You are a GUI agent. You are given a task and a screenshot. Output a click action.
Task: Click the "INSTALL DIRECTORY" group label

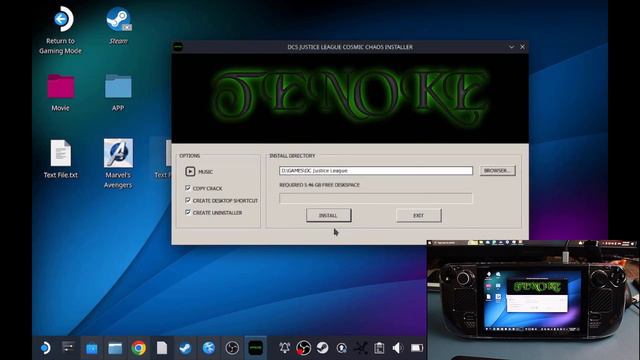[292, 156]
